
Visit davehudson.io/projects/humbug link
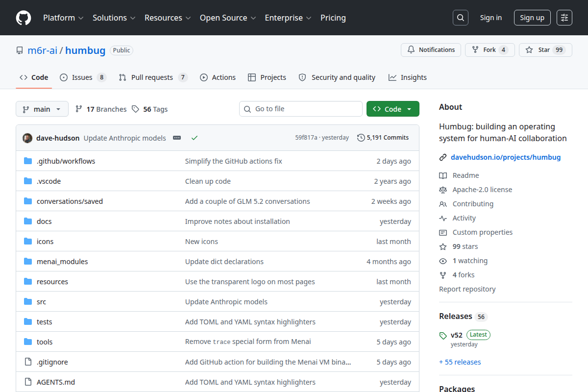click(x=506, y=157)
